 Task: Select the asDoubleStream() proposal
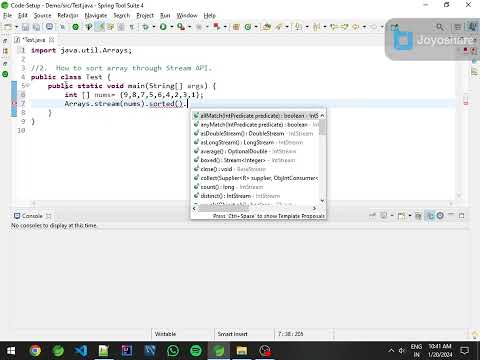[256, 133]
